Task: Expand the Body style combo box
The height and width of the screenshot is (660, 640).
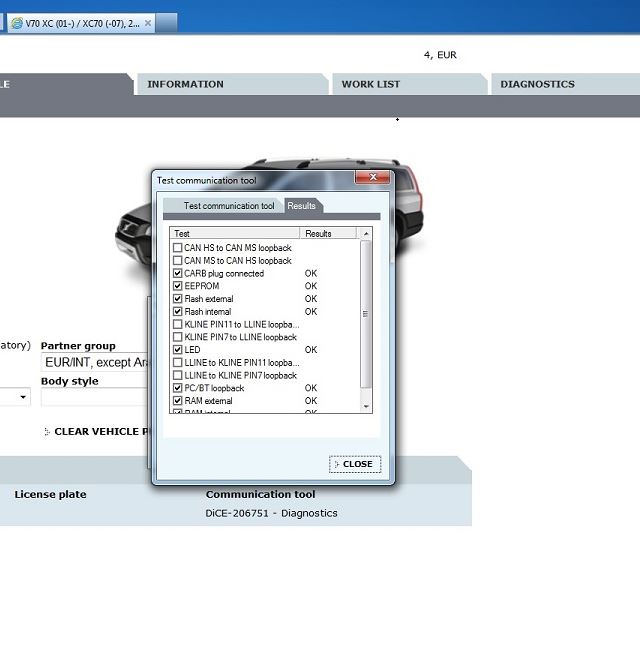Action: point(95,397)
